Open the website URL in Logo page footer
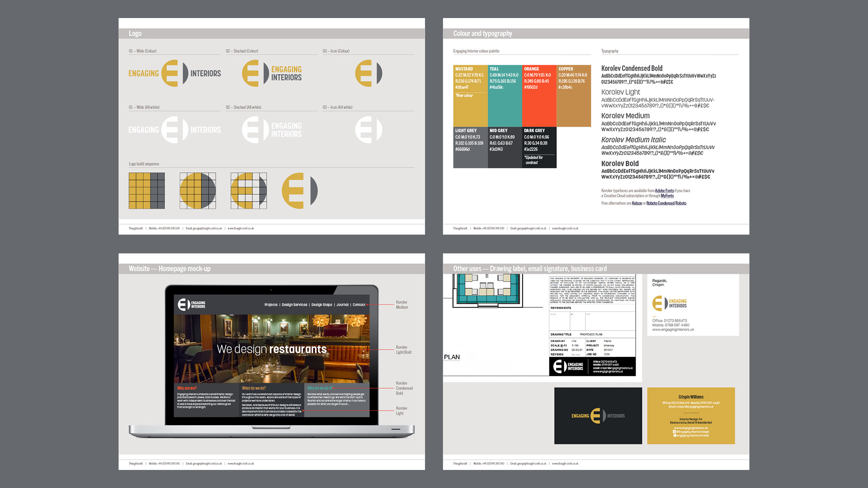 pyautogui.click(x=241, y=229)
